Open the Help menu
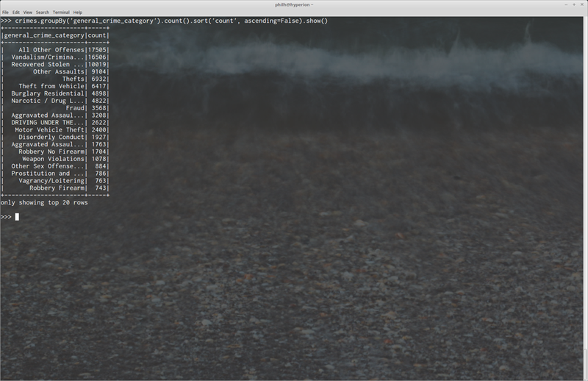588x381 pixels. point(78,13)
